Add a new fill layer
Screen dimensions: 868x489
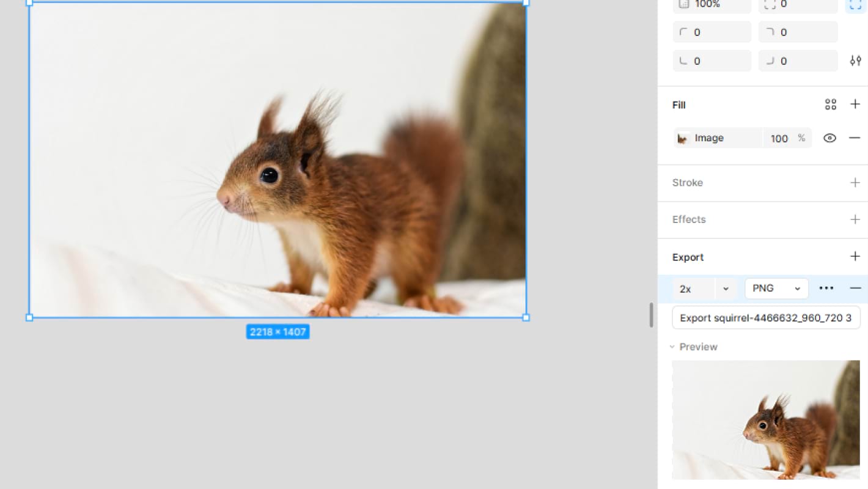pyautogui.click(x=855, y=105)
